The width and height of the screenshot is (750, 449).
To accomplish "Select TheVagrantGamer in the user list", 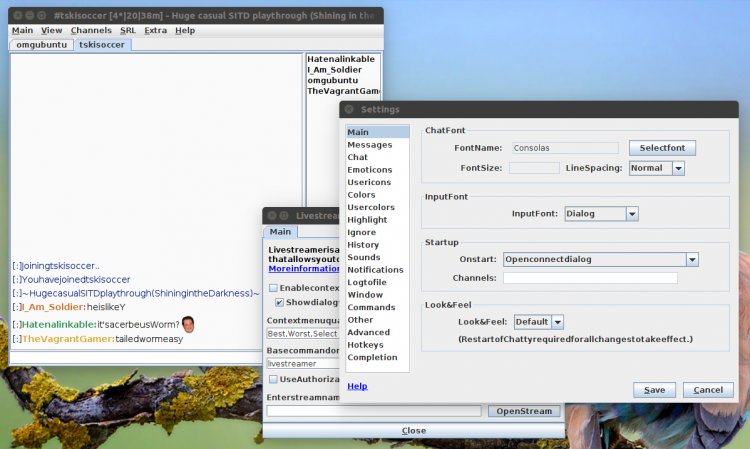I will pyautogui.click(x=343, y=91).
